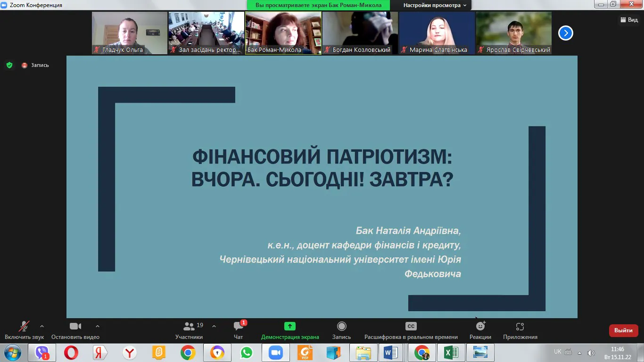Expand the arrow beside participants count
Image resolution: width=644 pixels, height=362 pixels.
coord(214,326)
